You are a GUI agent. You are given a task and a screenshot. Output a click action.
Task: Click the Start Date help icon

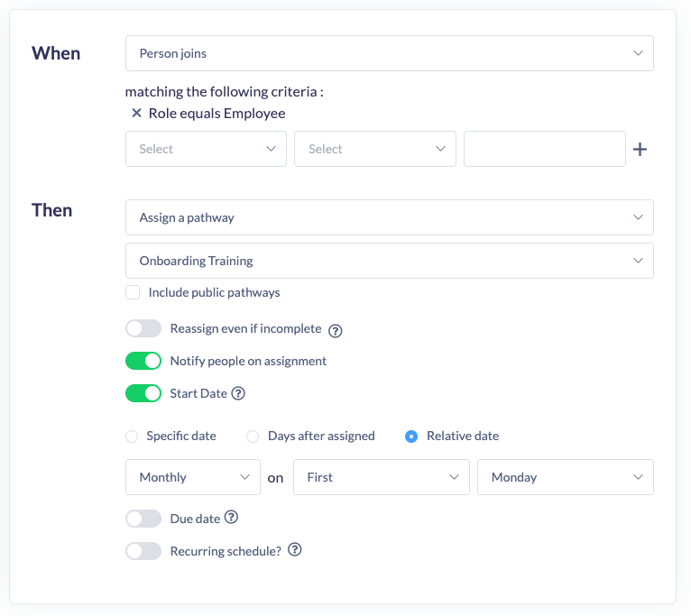point(238,393)
